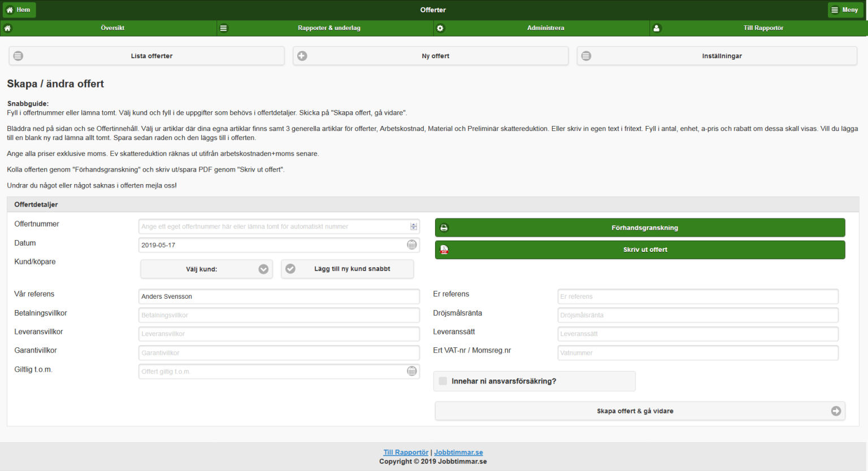
Task: Follow the Jobbtimmar.se link in footer
Action: click(459, 452)
